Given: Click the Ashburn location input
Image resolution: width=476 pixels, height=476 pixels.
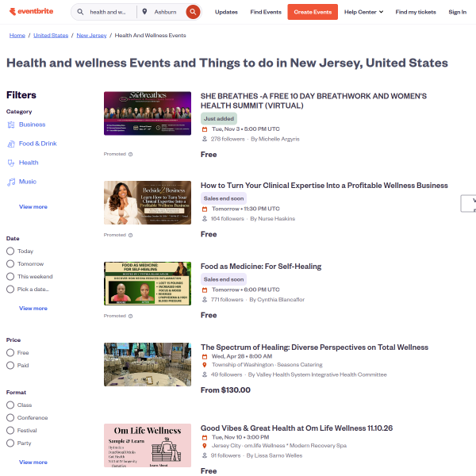Looking at the screenshot, I should [166, 12].
